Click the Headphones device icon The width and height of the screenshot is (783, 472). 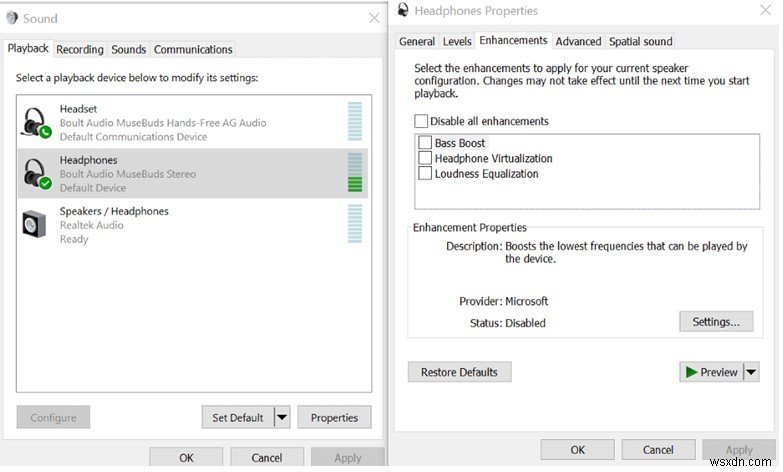click(x=37, y=174)
